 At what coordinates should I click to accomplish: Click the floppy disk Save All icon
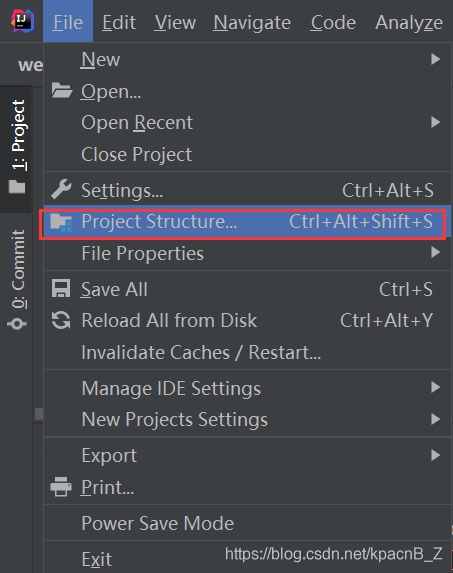coord(61,288)
